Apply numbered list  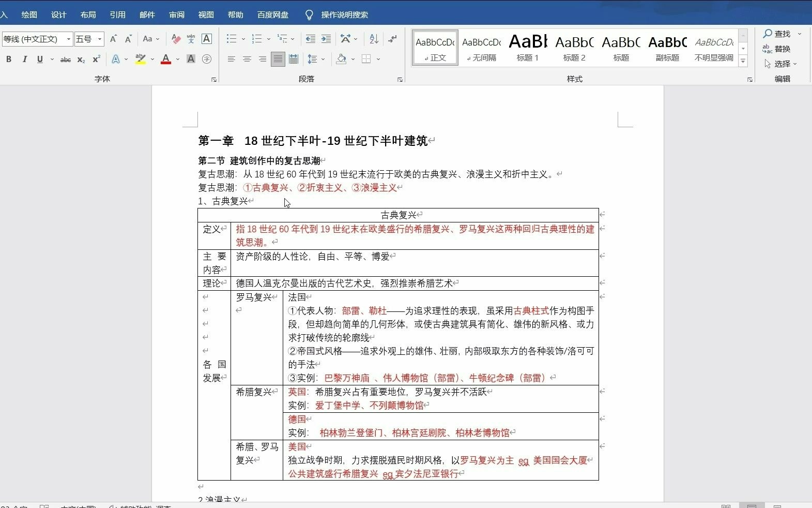point(257,39)
